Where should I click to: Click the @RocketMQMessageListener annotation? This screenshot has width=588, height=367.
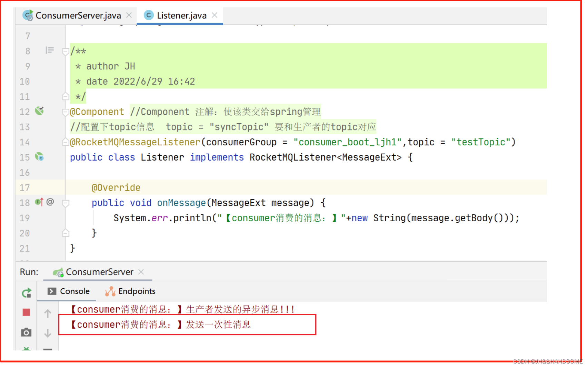pyautogui.click(x=135, y=142)
